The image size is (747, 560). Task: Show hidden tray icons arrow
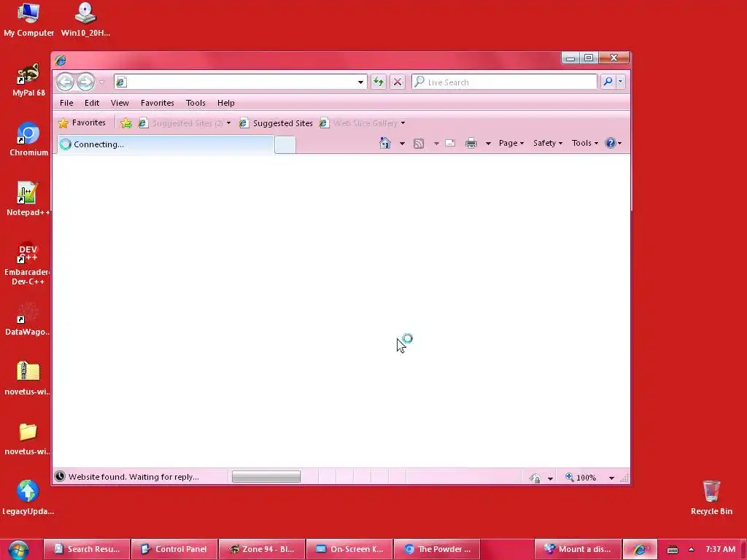[x=692, y=550]
